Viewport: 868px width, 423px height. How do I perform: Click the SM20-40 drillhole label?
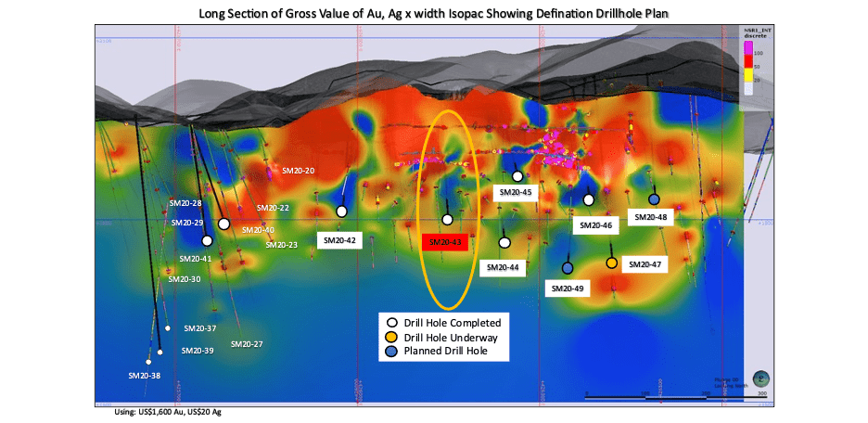258,230
